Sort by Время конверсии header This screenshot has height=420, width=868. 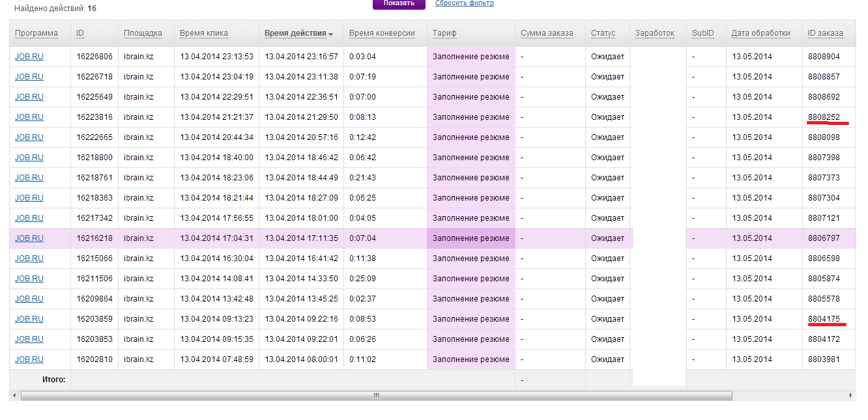382,33
